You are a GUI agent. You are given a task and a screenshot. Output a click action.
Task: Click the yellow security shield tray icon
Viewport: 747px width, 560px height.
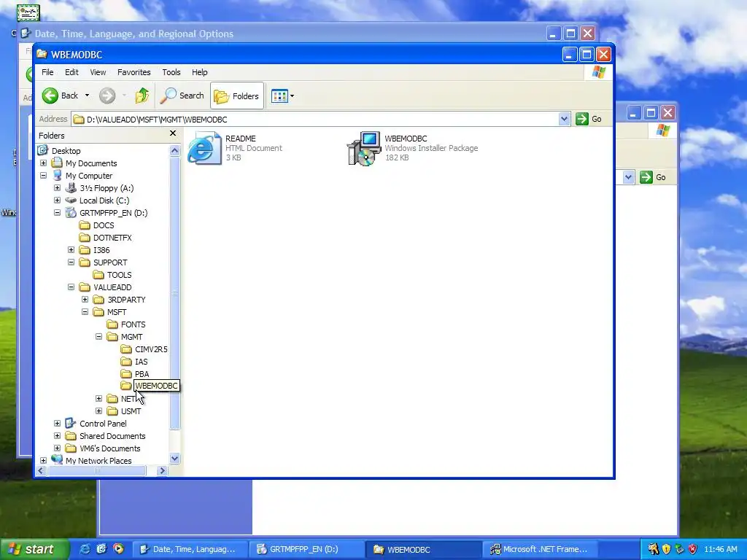pos(666,549)
